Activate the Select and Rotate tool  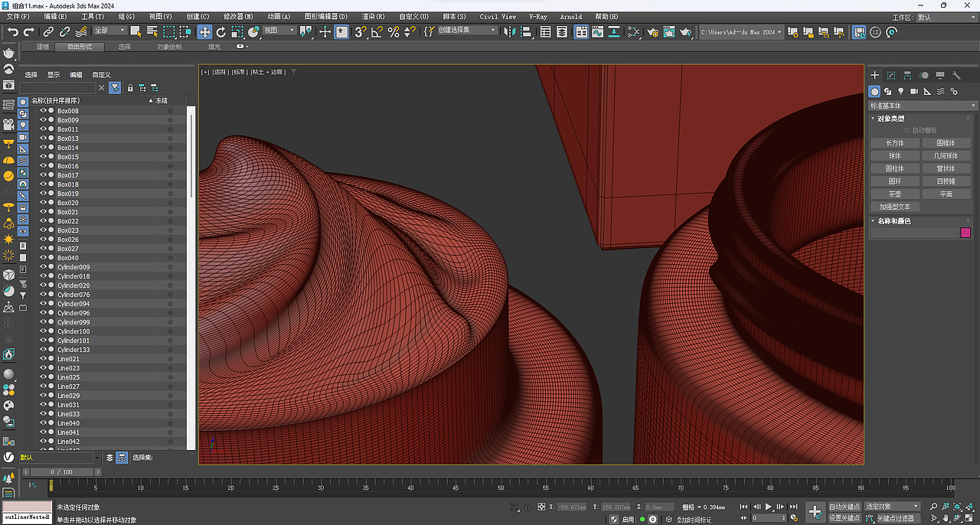point(221,31)
